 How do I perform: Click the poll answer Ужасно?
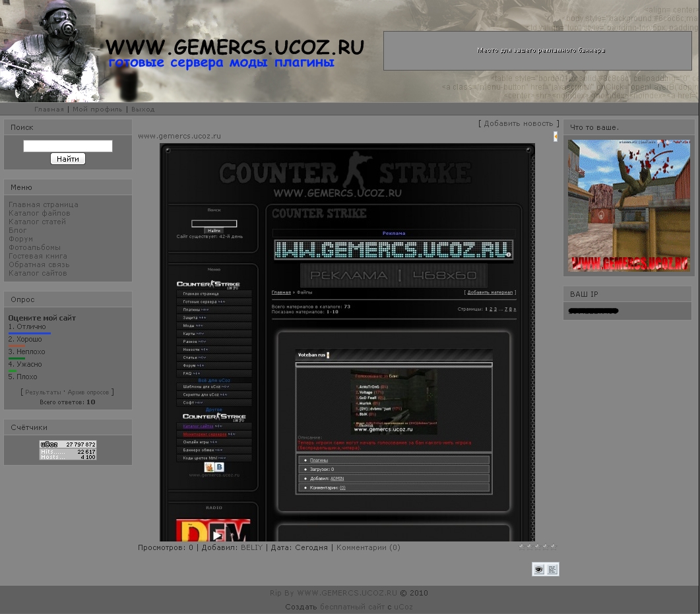tap(29, 364)
